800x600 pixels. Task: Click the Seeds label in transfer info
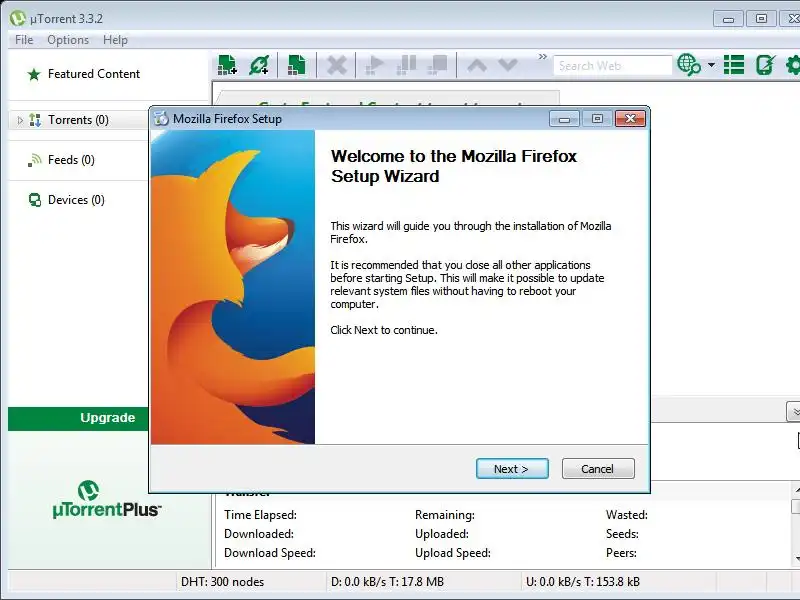(622, 534)
